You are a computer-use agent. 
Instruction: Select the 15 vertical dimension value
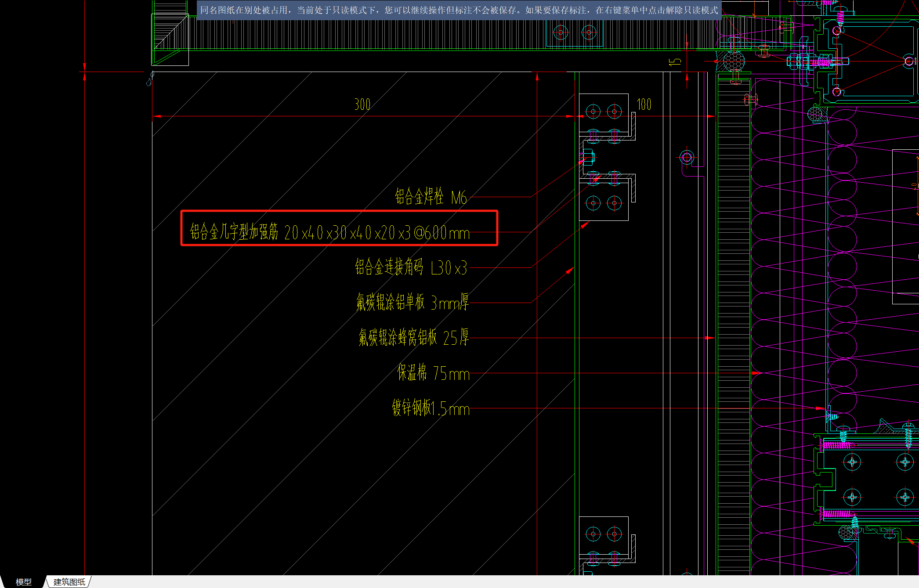click(x=675, y=62)
